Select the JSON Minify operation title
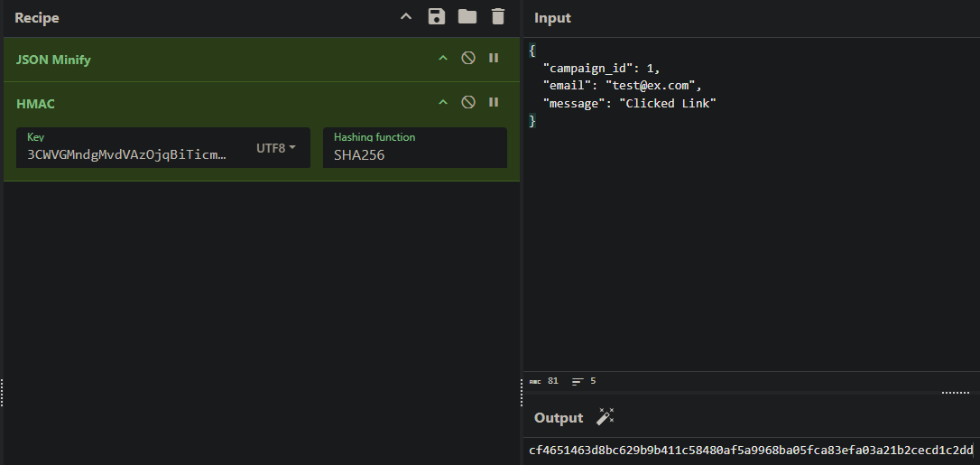Image resolution: width=980 pixels, height=465 pixels. pyautogui.click(x=53, y=60)
